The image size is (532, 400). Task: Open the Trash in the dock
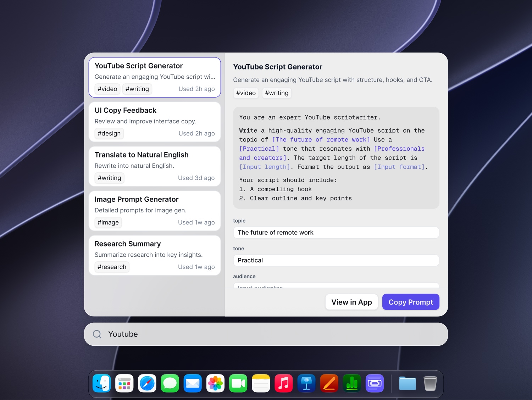click(x=430, y=383)
